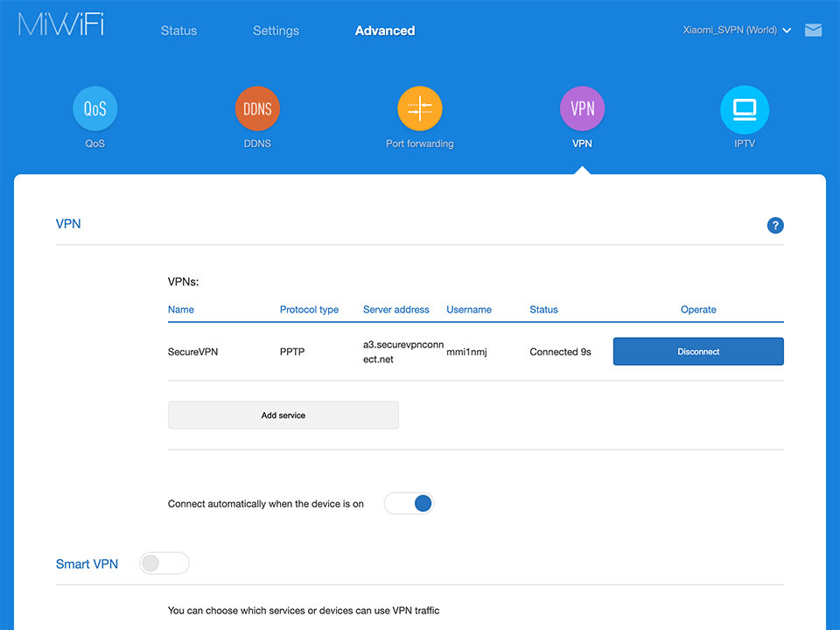Select the purple VPN icon

click(x=582, y=109)
